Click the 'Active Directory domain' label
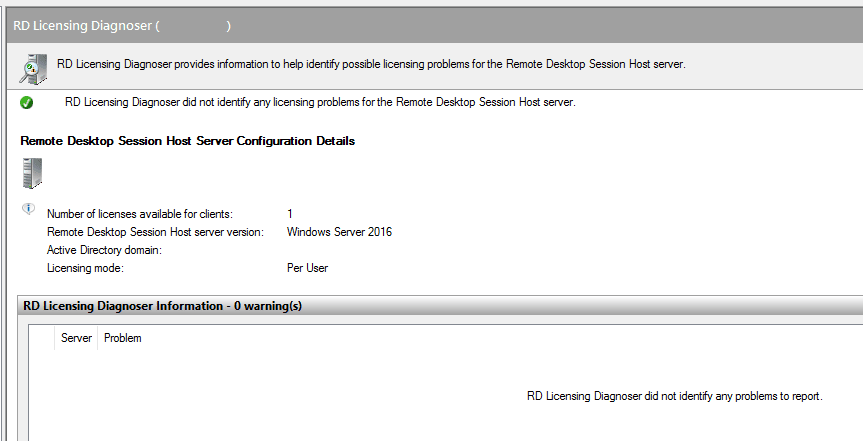 [104, 250]
